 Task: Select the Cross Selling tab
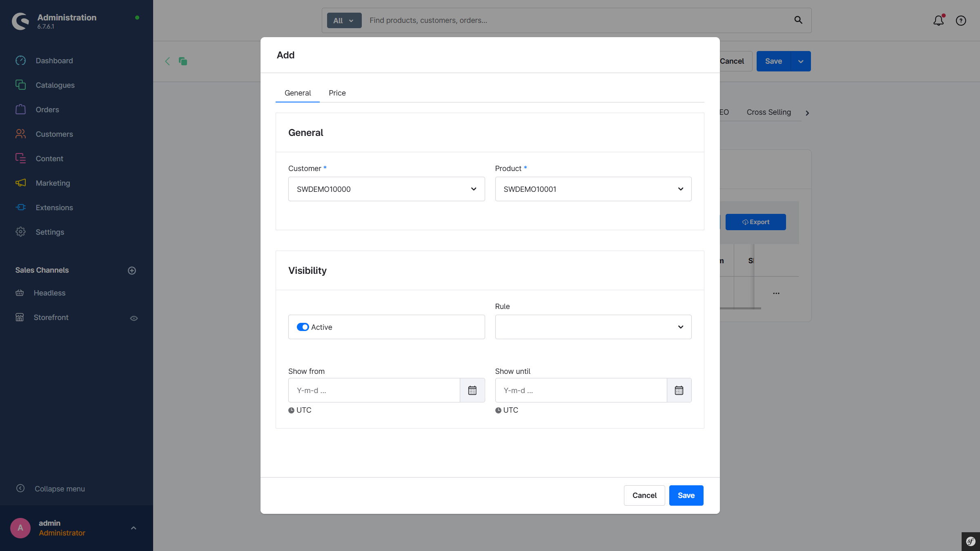(768, 112)
